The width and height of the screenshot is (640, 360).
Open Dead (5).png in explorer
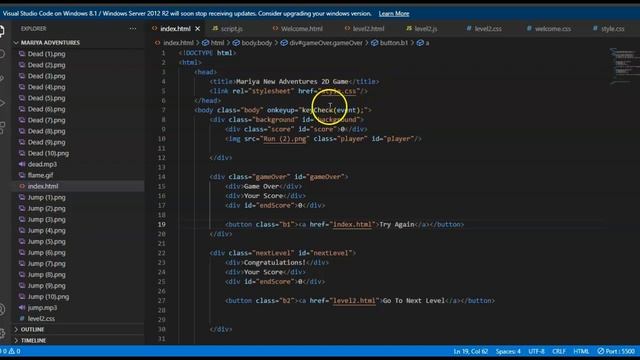46,98
